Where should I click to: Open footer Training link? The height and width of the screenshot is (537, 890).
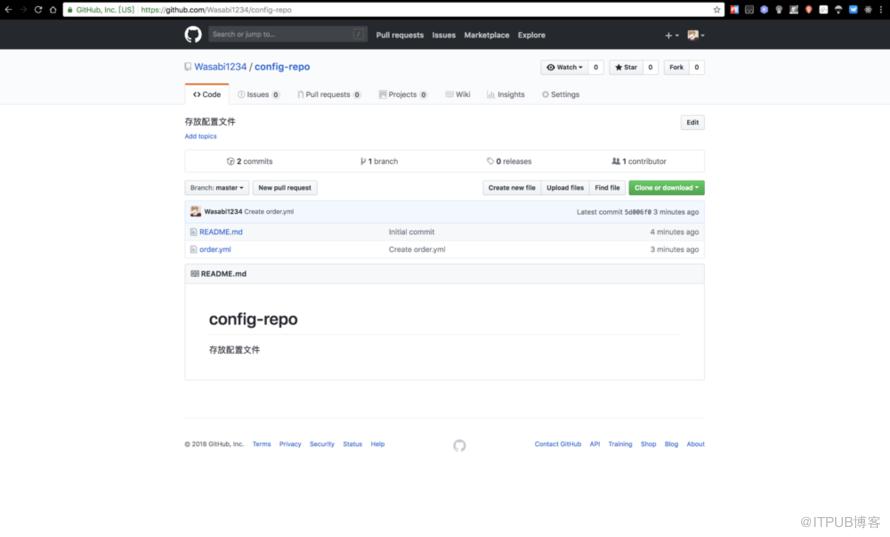tap(620, 444)
